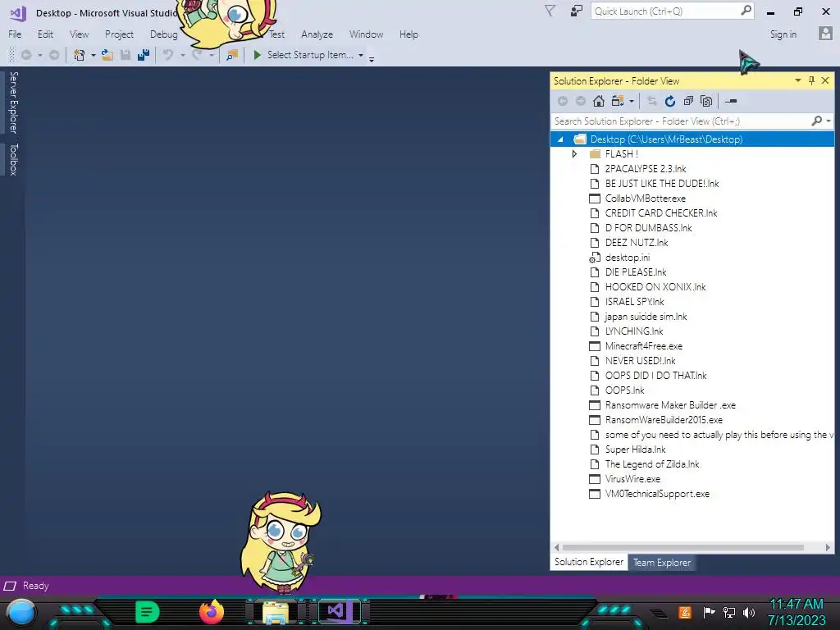Image resolution: width=840 pixels, height=630 pixels.
Task: Select CollabVMBotter.exe in the tree
Action: pyautogui.click(x=645, y=199)
